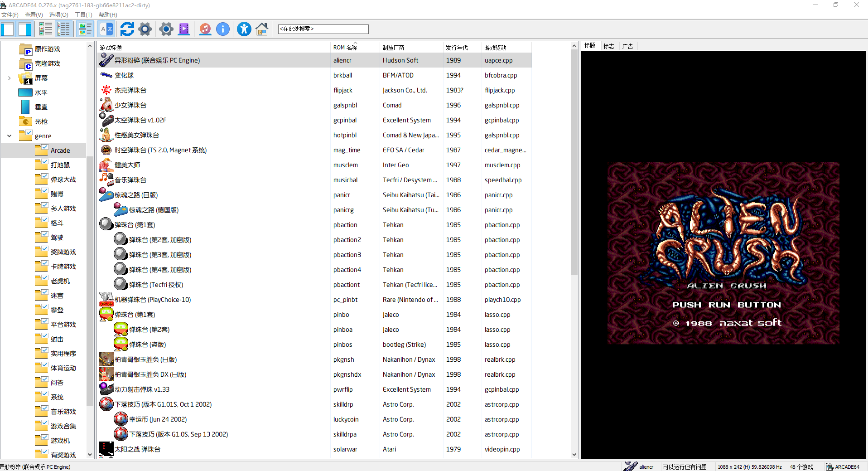Open the 帮助(H) menu
This screenshot has height=471, width=868.
tap(108, 15)
